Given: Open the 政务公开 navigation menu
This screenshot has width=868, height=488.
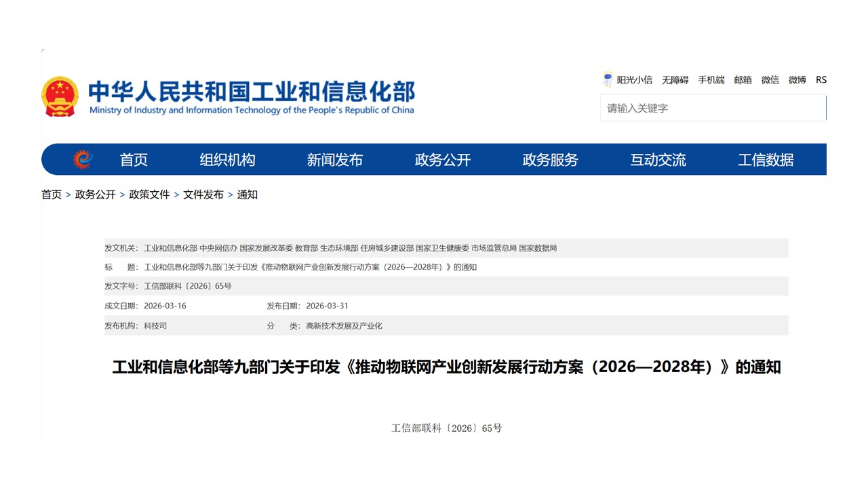Looking at the screenshot, I should [443, 160].
